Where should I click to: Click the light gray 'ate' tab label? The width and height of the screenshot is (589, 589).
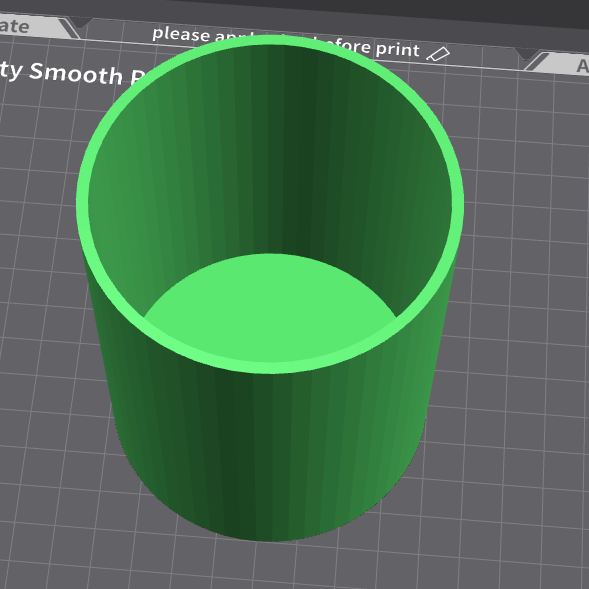pos(14,26)
